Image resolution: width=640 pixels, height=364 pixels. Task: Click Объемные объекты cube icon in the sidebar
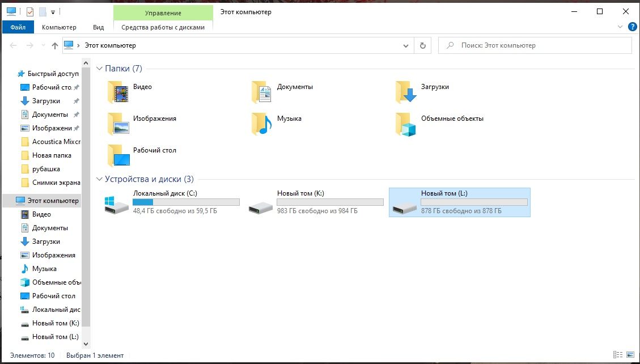click(25, 282)
